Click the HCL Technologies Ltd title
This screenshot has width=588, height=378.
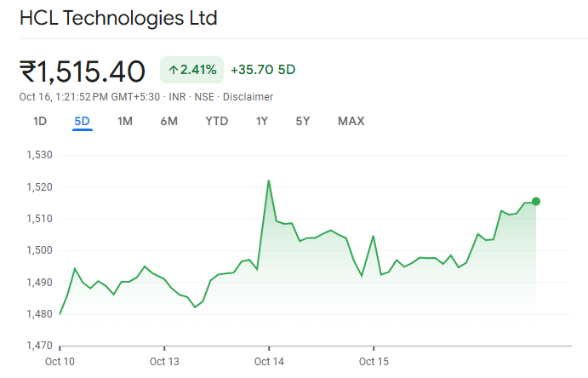(x=118, y=17)
